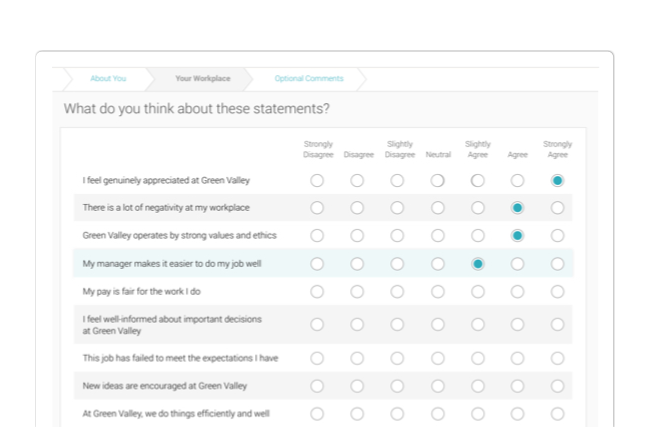Select Strongly Agree for negativity at workplace
Viewport: 650px width, 427px height.
coord(557,208)
